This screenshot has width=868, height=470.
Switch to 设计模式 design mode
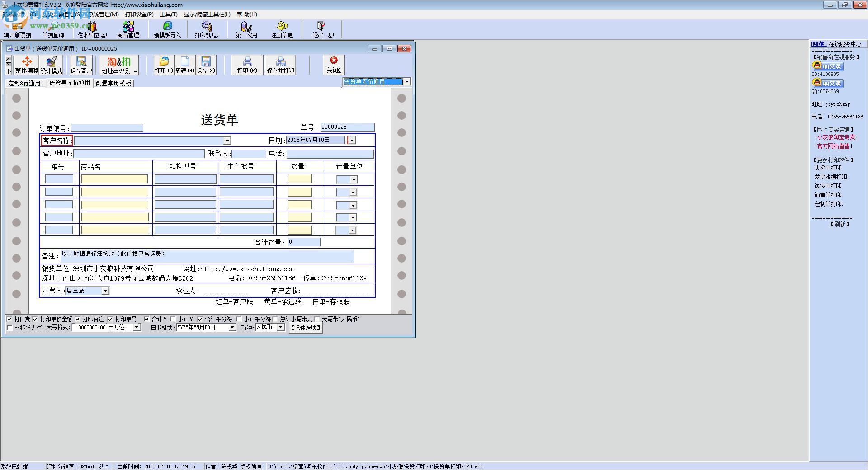click(52, 65)
